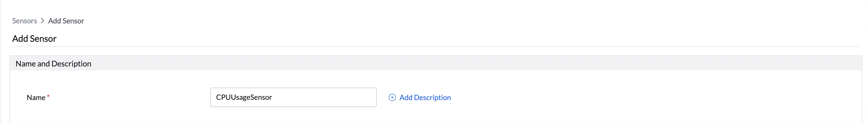The width and height of the screenshot is (868, 124).
Task: Click the word Description in the section header
Action: coord(71,64)
